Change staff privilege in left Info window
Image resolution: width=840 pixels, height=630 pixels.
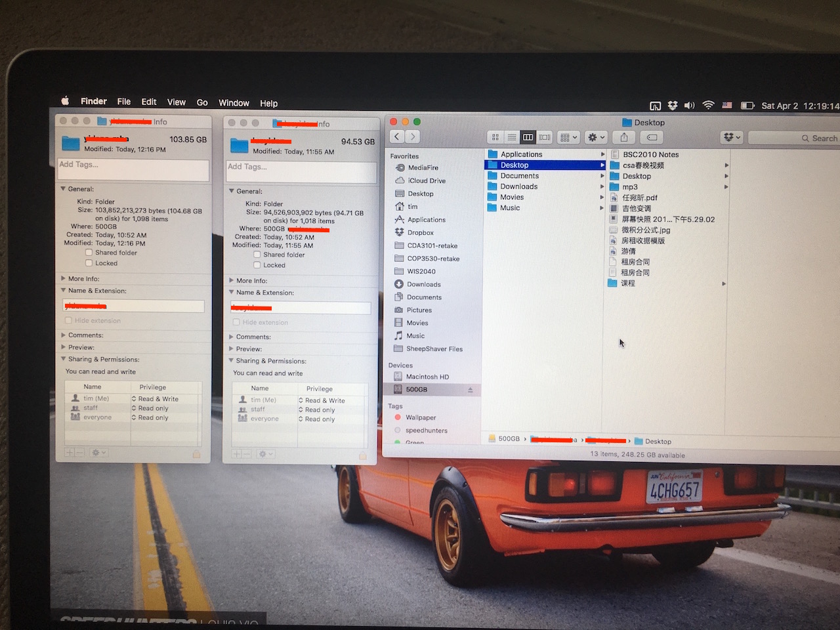(150, 408)
